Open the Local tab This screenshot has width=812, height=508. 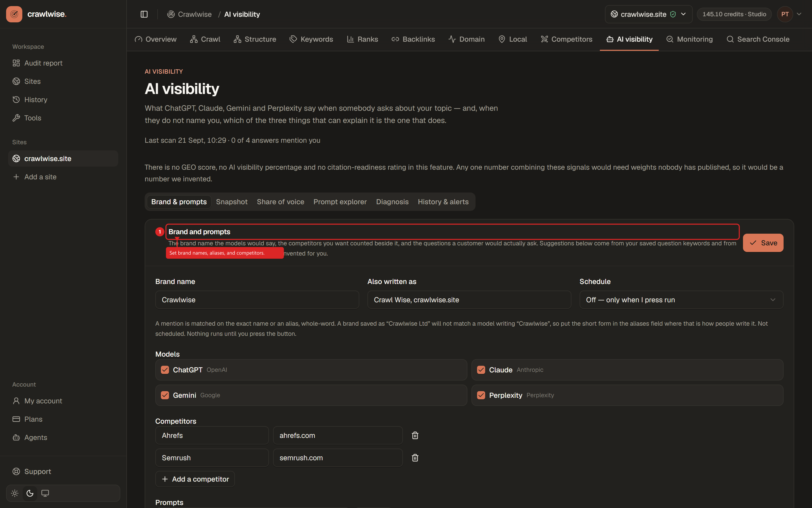(513, 39)
